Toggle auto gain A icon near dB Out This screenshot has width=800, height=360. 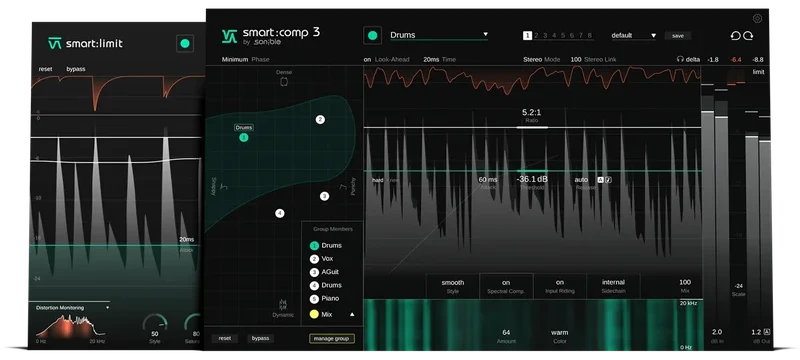point(767,332)
